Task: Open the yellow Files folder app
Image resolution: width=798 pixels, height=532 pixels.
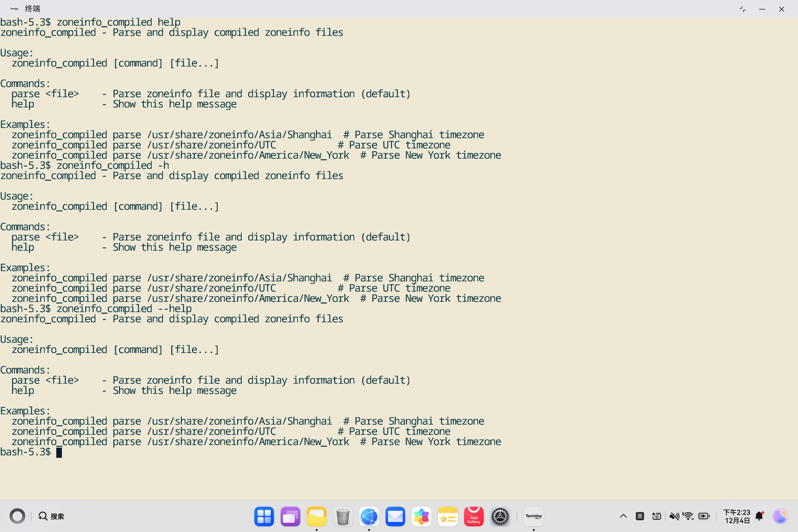Action: [x=317, y=516]
